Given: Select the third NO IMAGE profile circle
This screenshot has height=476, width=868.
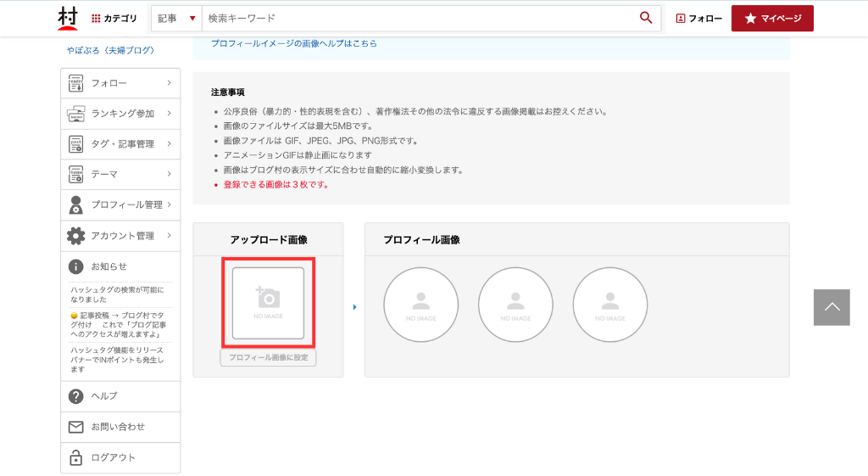Looking at the screenshot, I should 610,305.
